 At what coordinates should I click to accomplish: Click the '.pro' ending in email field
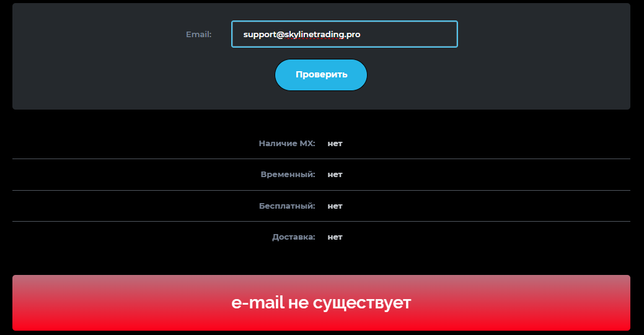(x=353, y=35)
